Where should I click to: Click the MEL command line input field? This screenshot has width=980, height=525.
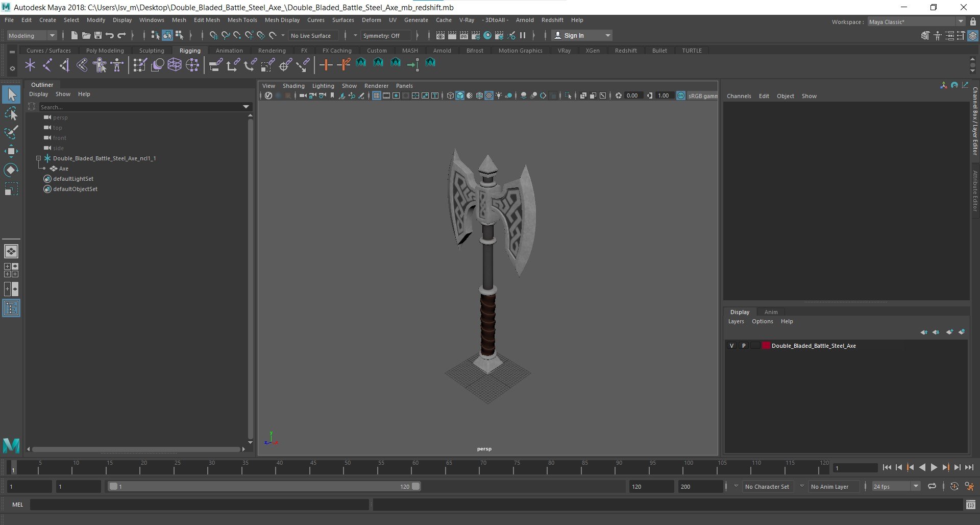pyautogui.click(x=199, y=505)
